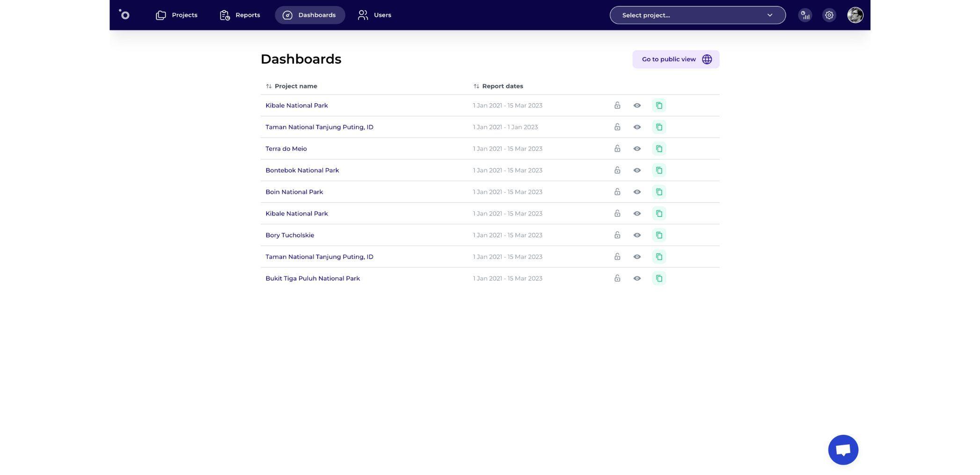Toggle visibility eye for Bory Tucholskie
The height and width of the screenshot is (475, 980).
click(x=637, y=235)
